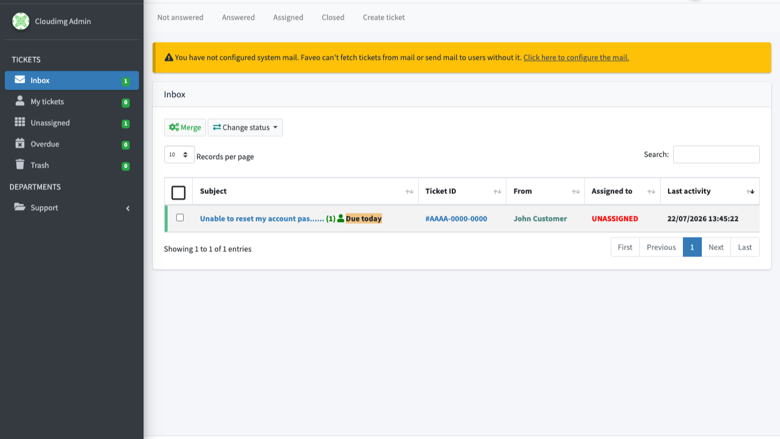780x439 pixels.
Task: Click into the Search input field
Action: (716, 154)
